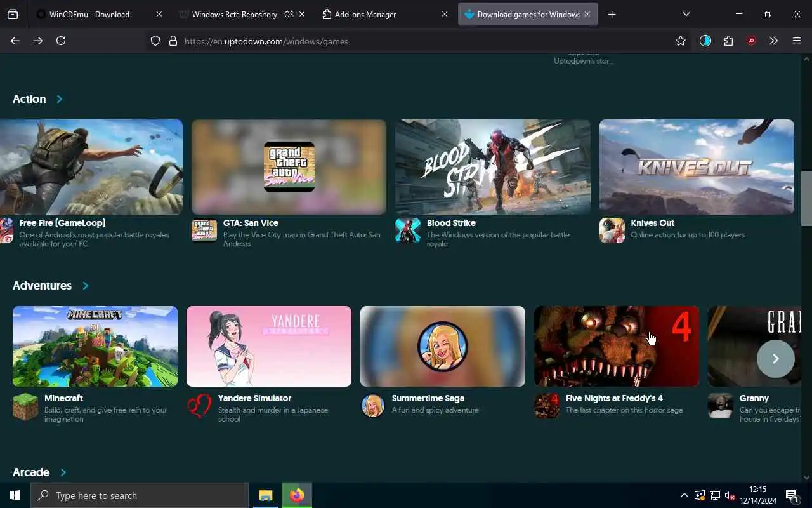Image resolution: width=812 pixels, height=508 pixels.
Task: Open Blood Strike banner image
Action: 493,167
